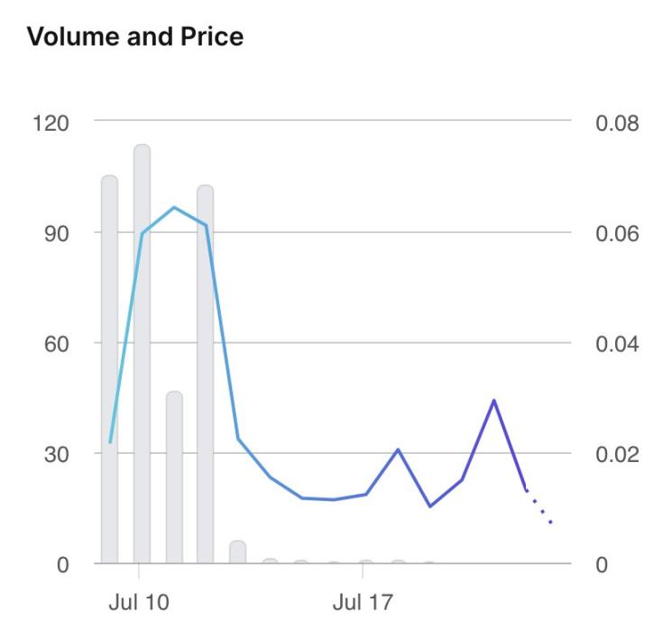The image size is (672, 639).
Task: Select the Jul 10 date label
Action: pyautogui.click(x=139, y=602)
